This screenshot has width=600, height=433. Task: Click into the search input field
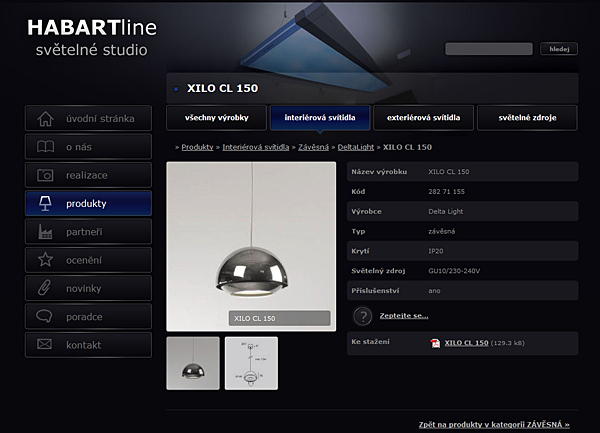[x=489, y=49]
